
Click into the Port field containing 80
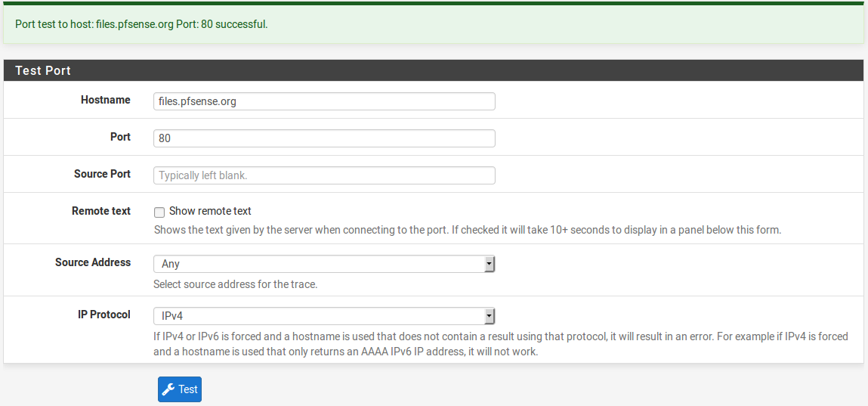(324, 138)
